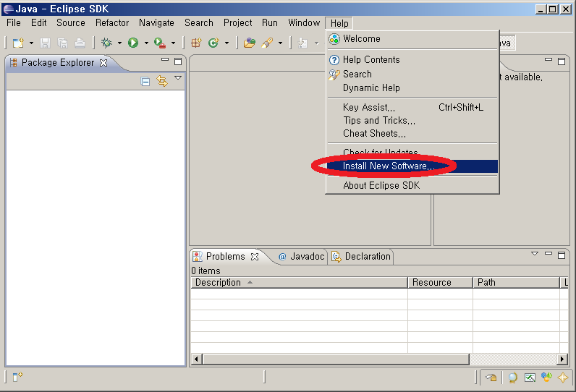The height and width of the screenshot is (392, 576).
Task: Click the Last Edit Location icon
Action: pyautogui.click(x=302, y=43)
